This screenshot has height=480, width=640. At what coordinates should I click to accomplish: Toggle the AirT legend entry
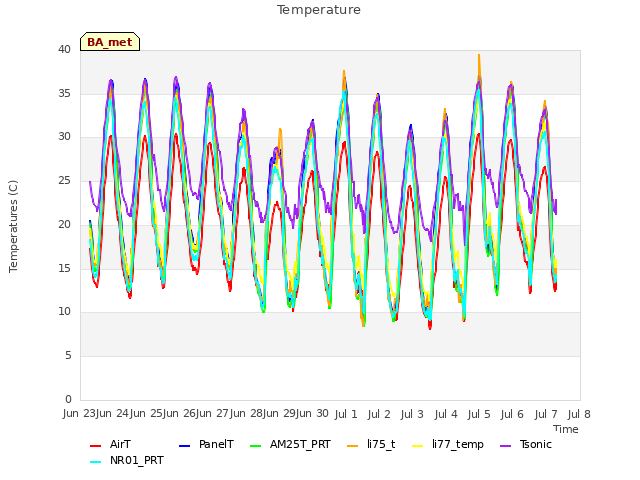(x=110, y=444)
